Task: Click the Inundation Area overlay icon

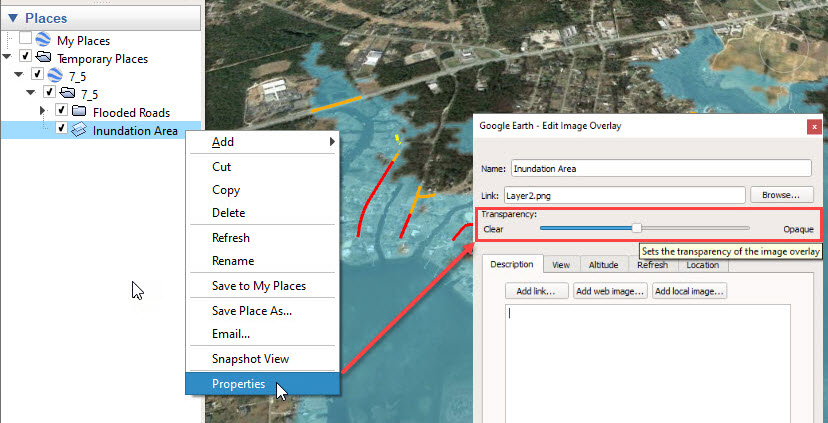Action: coord(80,130)
